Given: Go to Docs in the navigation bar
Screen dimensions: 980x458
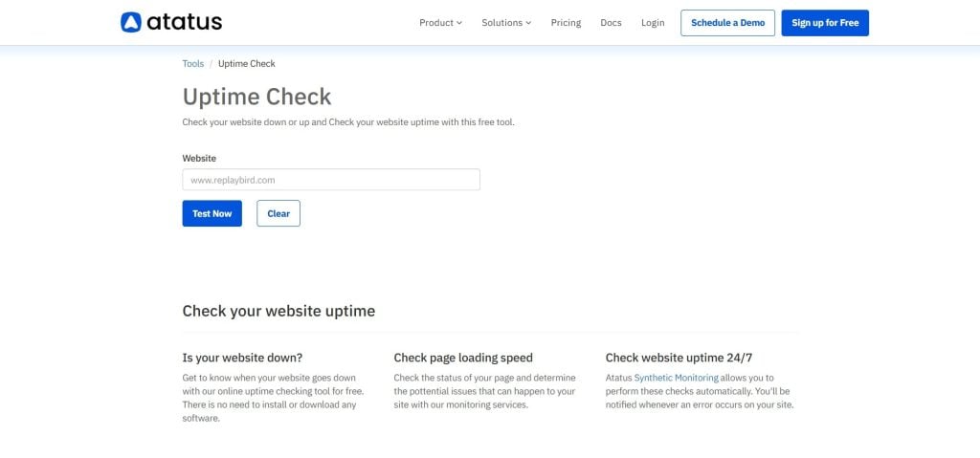Looking at the screenshot, I should (x=611, y=23).
